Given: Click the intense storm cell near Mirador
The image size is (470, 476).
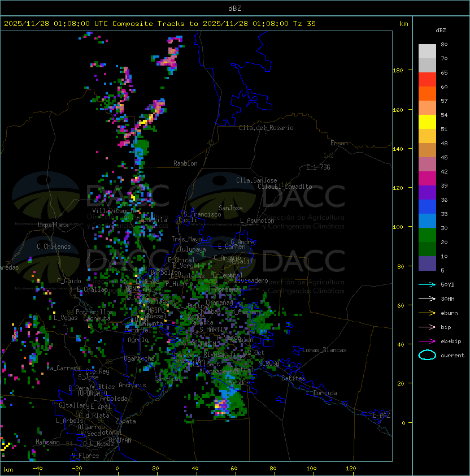Looking at the screenshot, I should (x=221, y=407).
